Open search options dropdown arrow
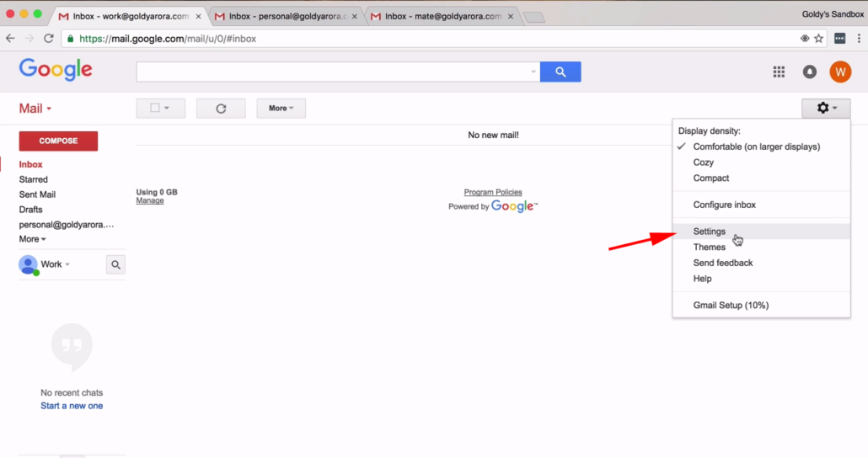Screen dimensions: 868x458 (533, 72)
